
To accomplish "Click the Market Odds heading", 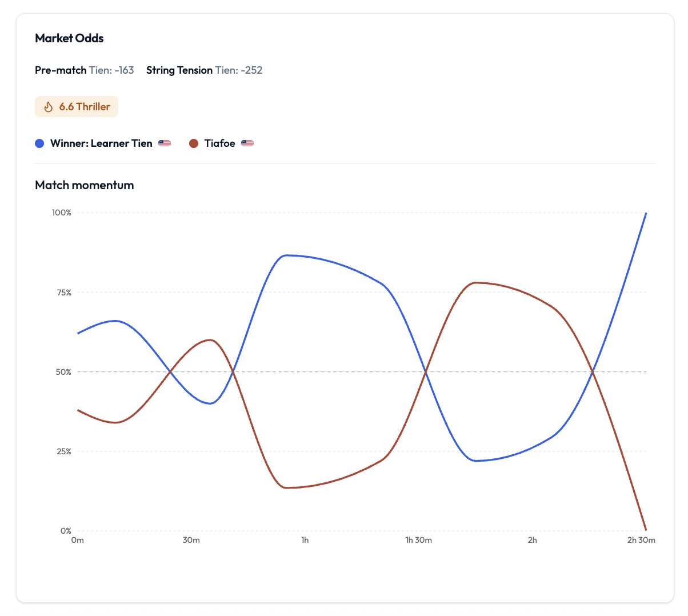I will point(69,38).
